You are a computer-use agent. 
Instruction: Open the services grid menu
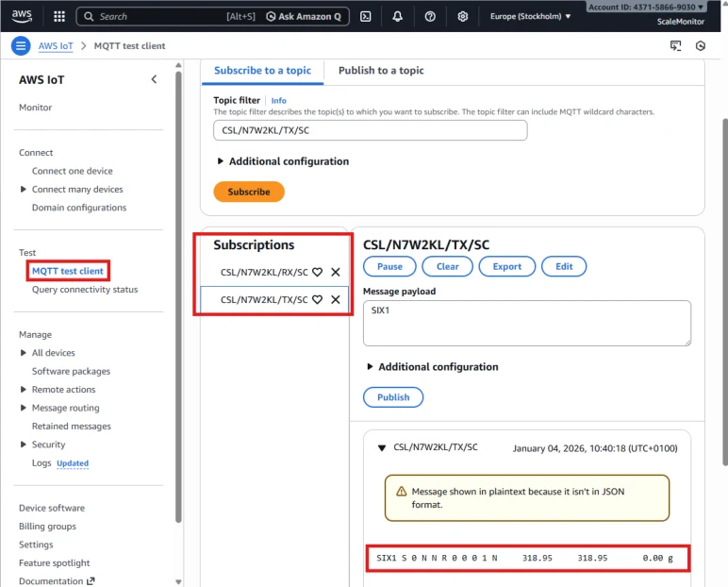point(59,17)
